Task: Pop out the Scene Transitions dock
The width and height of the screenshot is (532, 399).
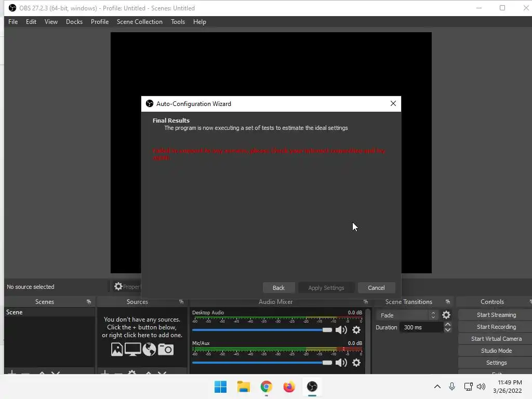Action: [x=448, y=302]
